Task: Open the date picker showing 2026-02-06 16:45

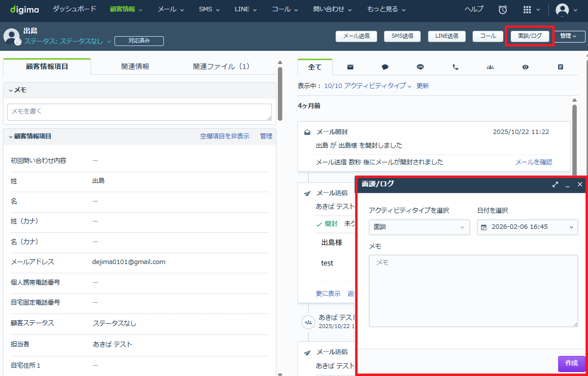Action: [527, 227]
